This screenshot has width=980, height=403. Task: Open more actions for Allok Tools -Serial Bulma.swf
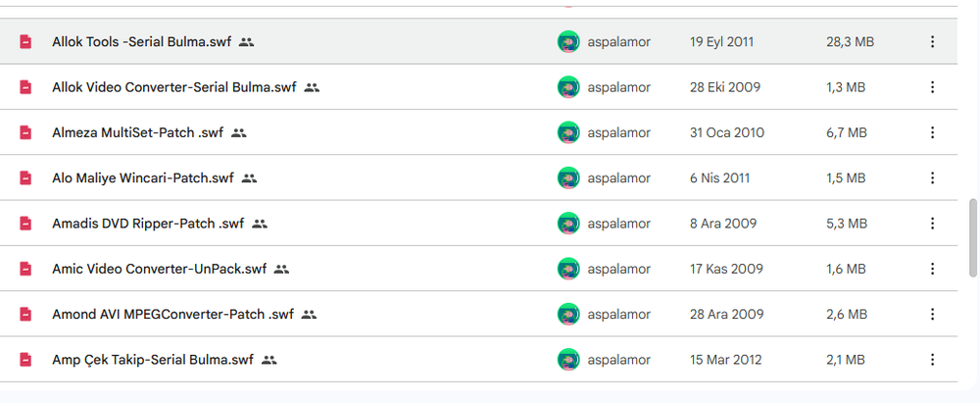[x=932, y=42]
